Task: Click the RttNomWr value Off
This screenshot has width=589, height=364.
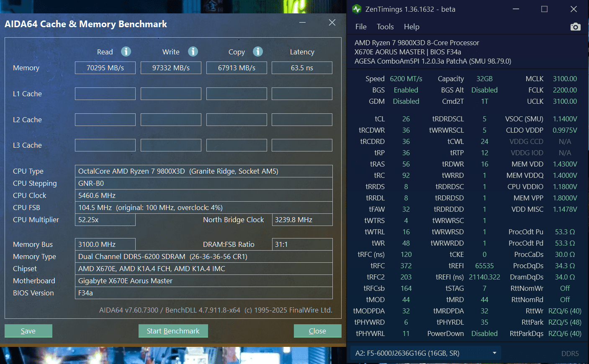Action: click(565, 288)
